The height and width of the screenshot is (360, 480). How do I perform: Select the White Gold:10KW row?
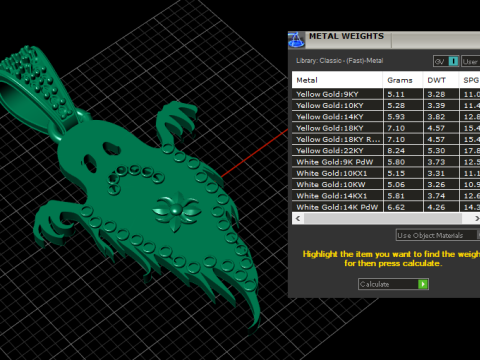pos(386,185)
